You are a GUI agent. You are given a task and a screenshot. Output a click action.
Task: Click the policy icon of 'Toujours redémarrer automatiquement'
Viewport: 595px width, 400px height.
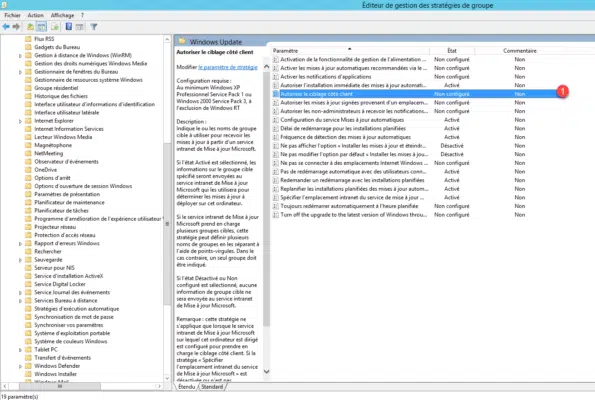click(276, 206)
